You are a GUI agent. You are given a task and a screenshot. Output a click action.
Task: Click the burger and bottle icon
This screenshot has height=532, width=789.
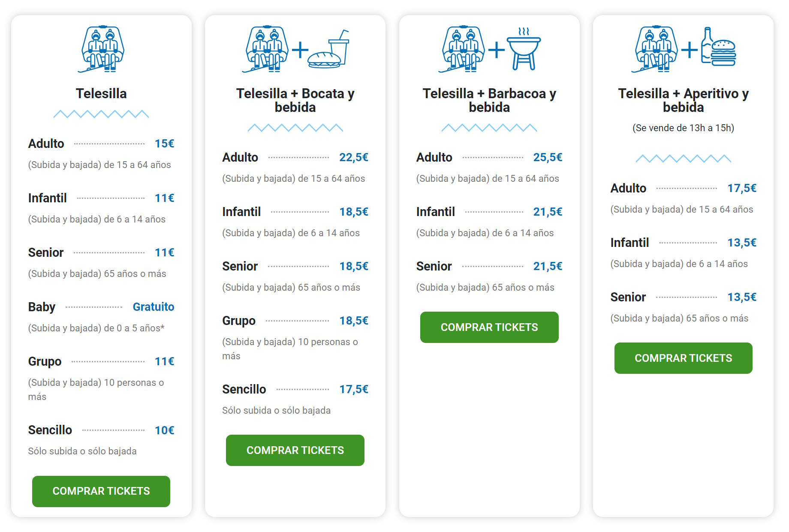coord(719,47)
